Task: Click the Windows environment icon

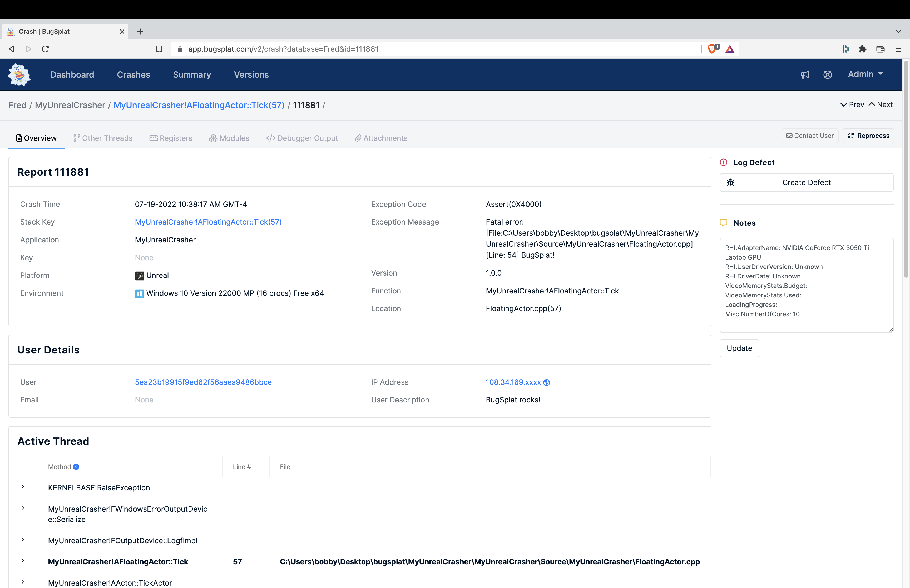Action: [x=139, y=294]
